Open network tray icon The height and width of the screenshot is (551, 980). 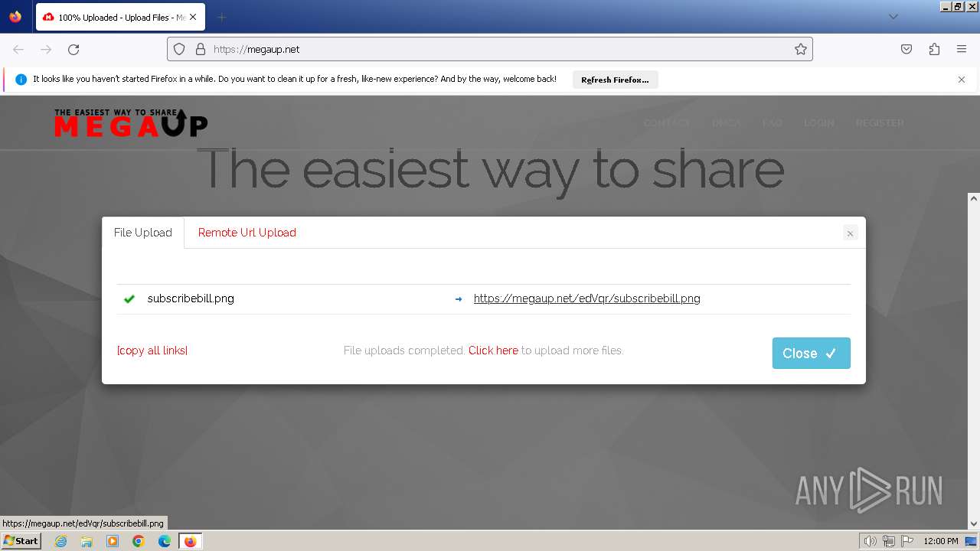(889, 541)
